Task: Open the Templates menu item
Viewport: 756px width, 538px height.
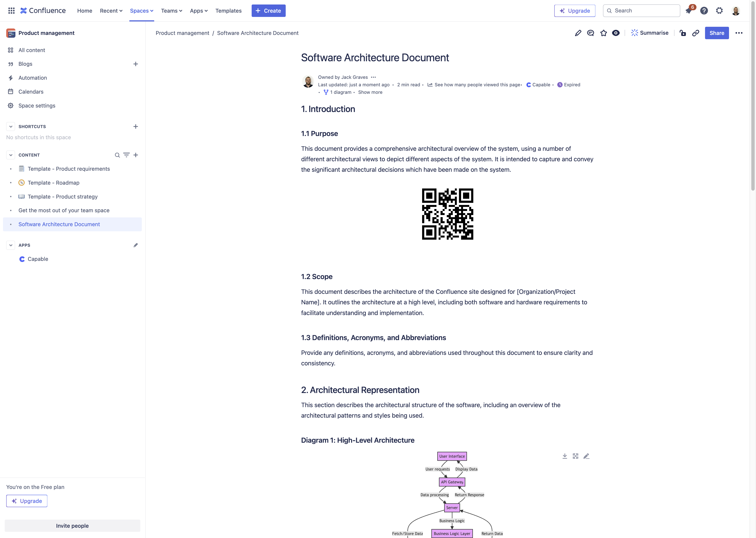Action: coord(228,10)
